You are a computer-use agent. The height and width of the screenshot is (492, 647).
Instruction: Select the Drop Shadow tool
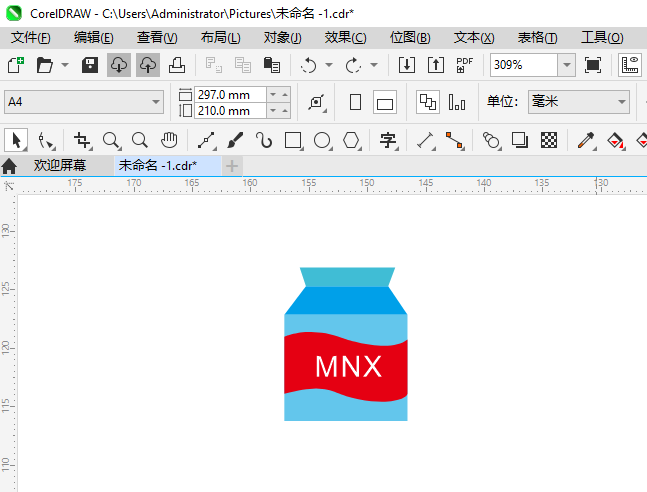520,140
